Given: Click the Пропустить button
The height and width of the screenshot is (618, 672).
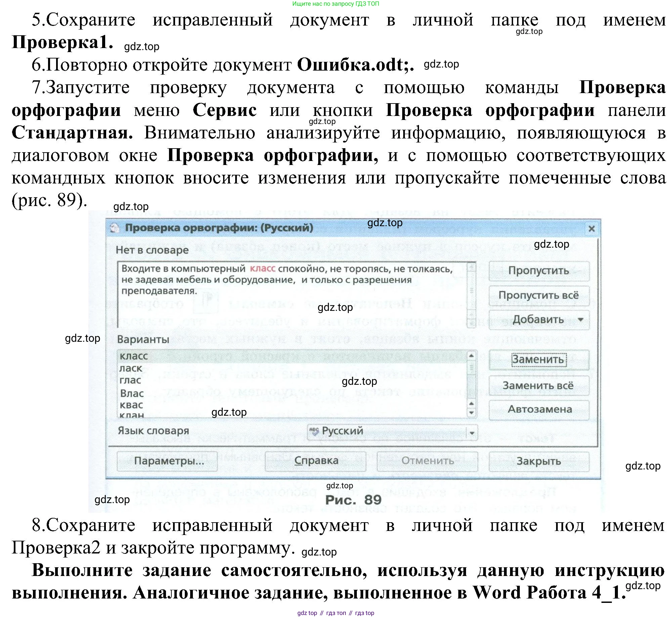Looking at the screenshot, I should [x=539, y=271].
